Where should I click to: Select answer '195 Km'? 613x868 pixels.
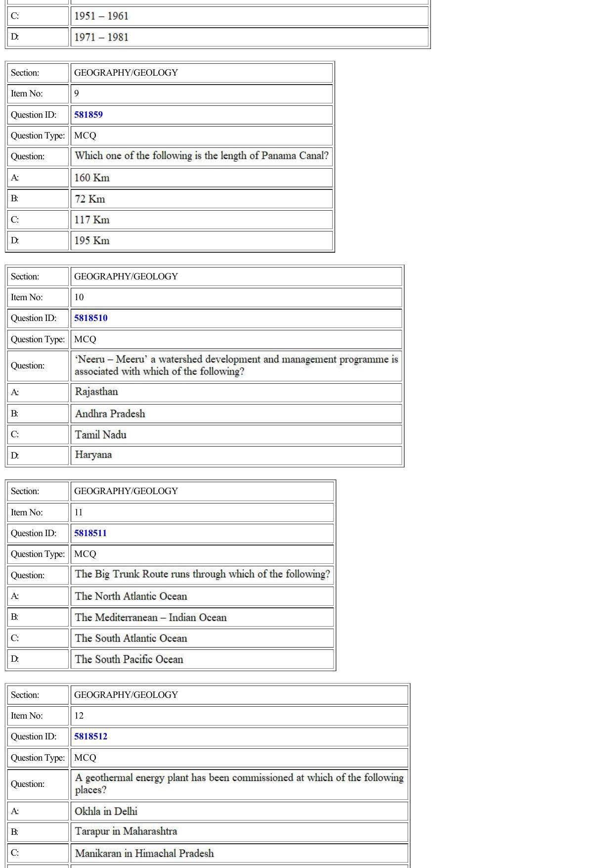click(92, 240)
